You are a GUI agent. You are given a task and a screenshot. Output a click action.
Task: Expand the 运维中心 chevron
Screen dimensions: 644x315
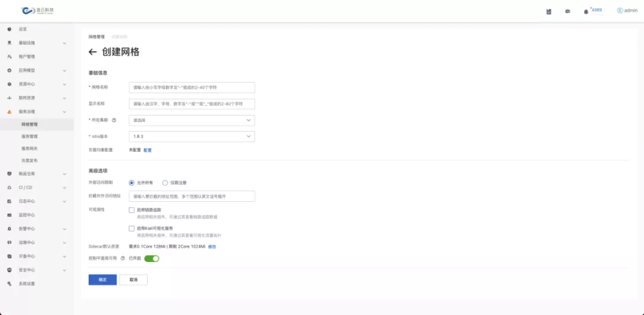64,243
